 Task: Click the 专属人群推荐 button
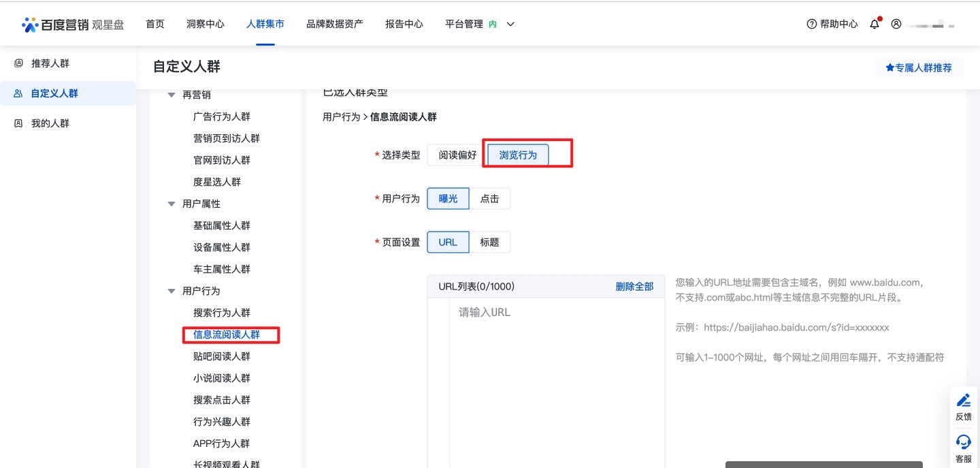tap(918, 67)
